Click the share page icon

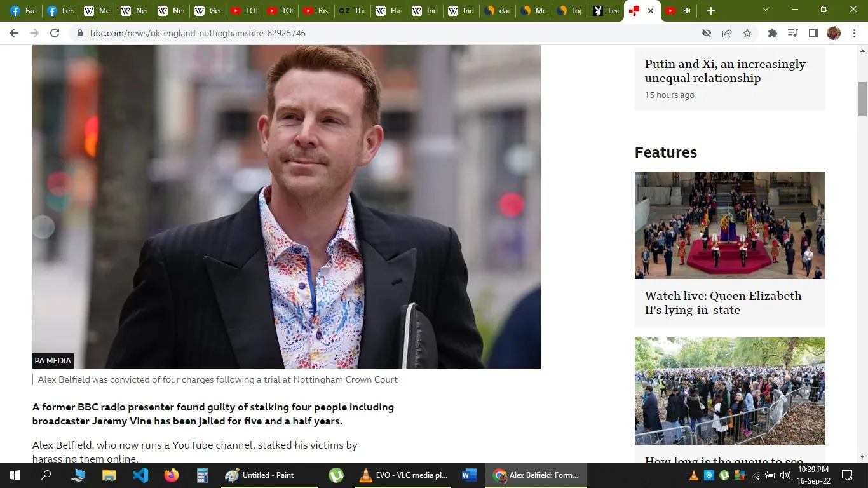(x=727, y=33)
